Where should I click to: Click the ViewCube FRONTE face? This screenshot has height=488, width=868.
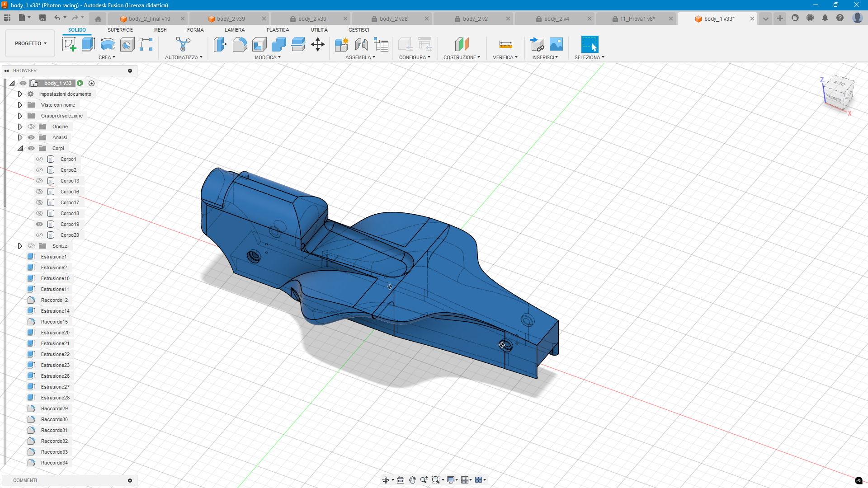[834, 98]
